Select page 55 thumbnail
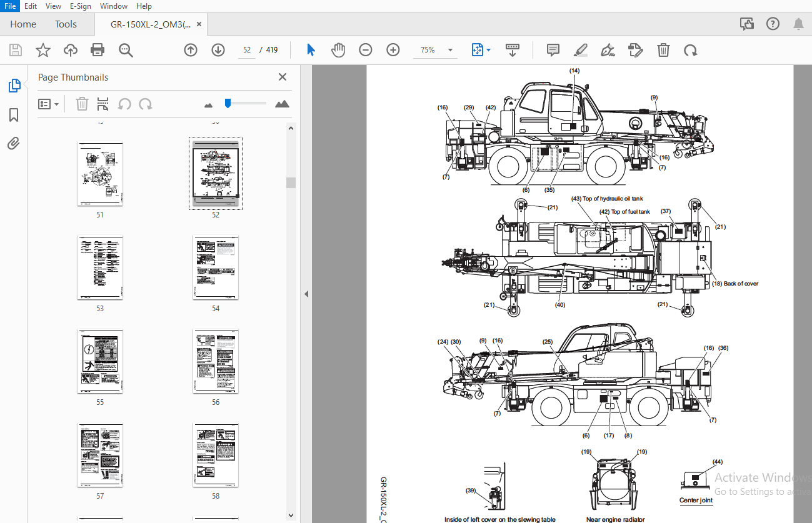Image resolution: width=812 pixels, height=523 pixels. tap(100, 361)
